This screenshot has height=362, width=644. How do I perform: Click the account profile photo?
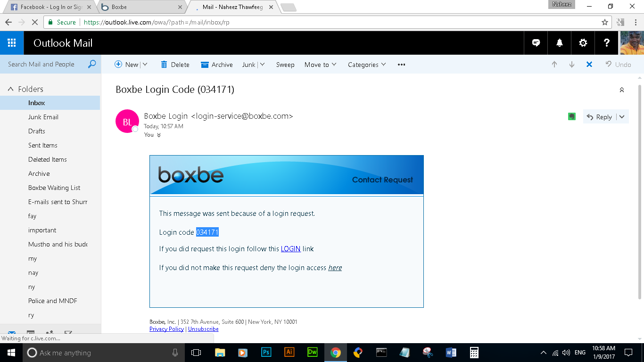(x=632, y=43)
